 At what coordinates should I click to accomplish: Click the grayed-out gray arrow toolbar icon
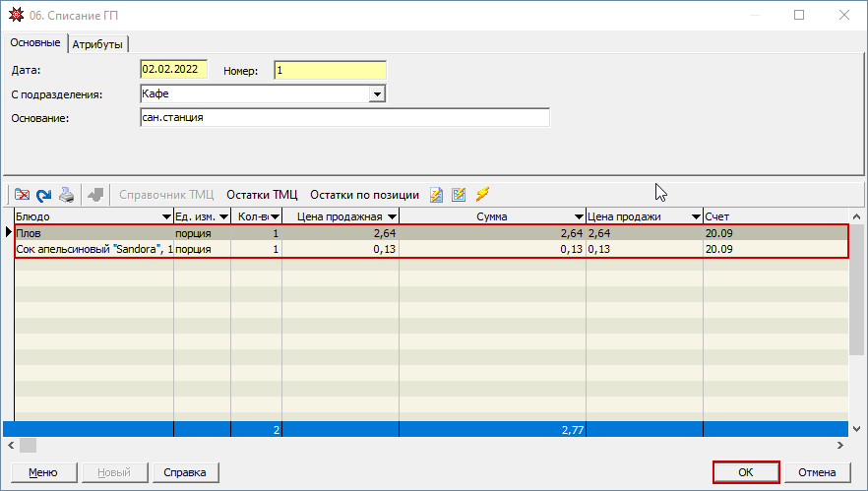click(95, 195)
